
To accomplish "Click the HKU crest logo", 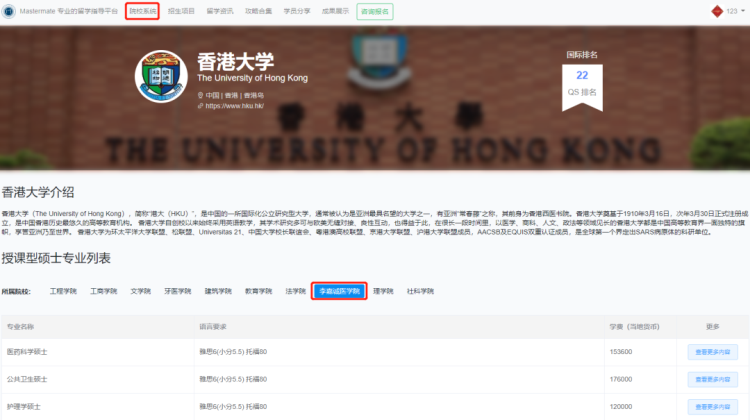I will [162, 74].
